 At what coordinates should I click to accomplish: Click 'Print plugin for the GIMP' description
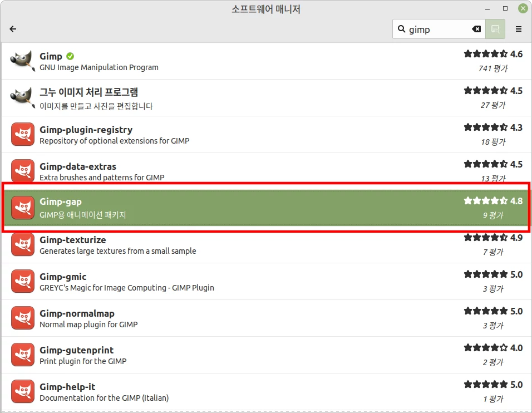(x=83, y=361)
